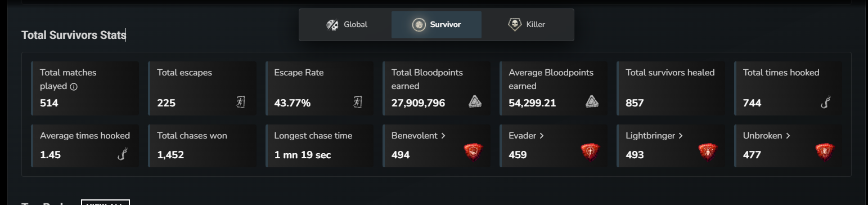Open the Unbroken emblem details

pos(767,136)
